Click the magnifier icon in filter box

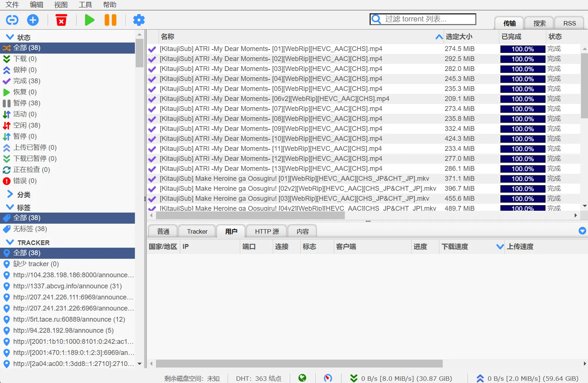(x=376, y=19)
